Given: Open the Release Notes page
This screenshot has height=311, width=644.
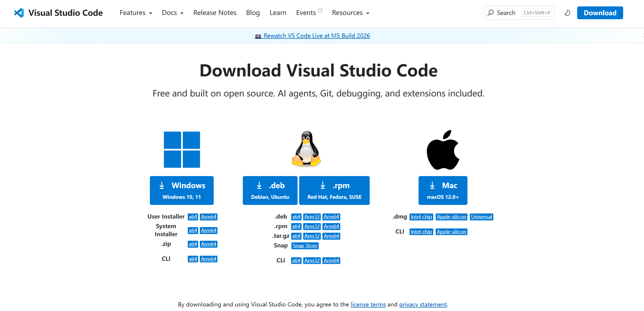Looking at the screenshot, I should pyautogui.click(x=215, y=13).
